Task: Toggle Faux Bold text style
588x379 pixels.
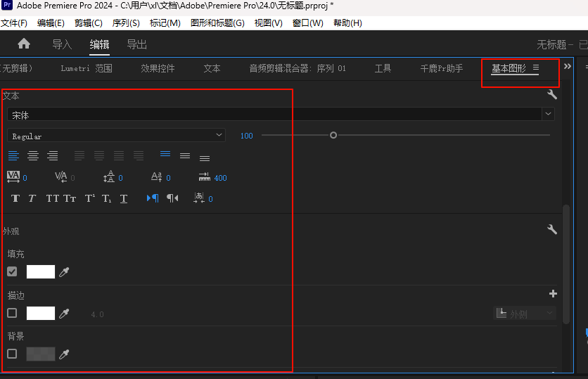Action: [15, 198]
